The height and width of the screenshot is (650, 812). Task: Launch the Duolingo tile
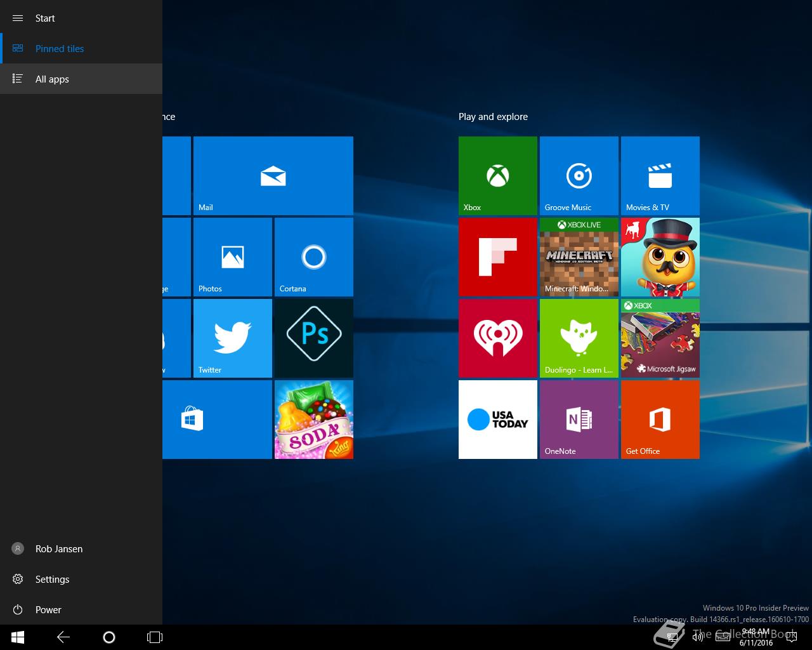tap(579, 338)
